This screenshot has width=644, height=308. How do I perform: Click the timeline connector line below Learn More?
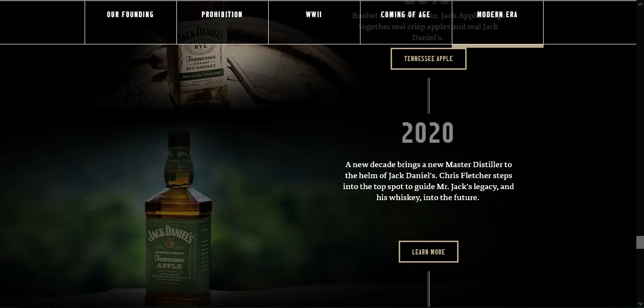tap(429, 289)
